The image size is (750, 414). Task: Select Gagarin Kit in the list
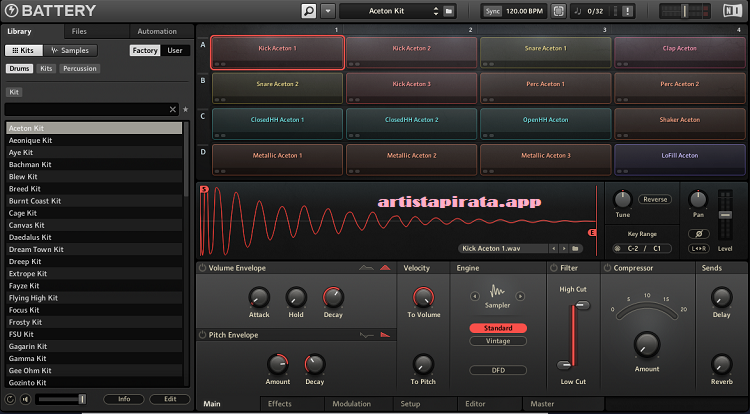click(94, 347)
